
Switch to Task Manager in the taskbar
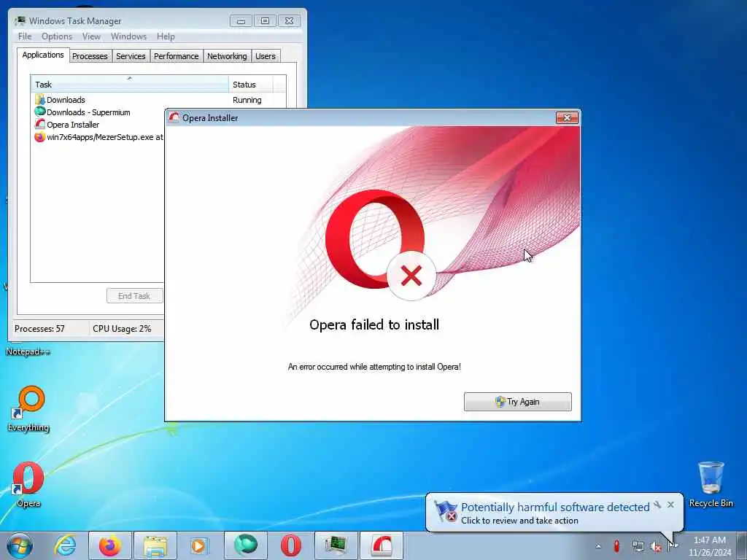pyautogui.click(x=336, y=545)
